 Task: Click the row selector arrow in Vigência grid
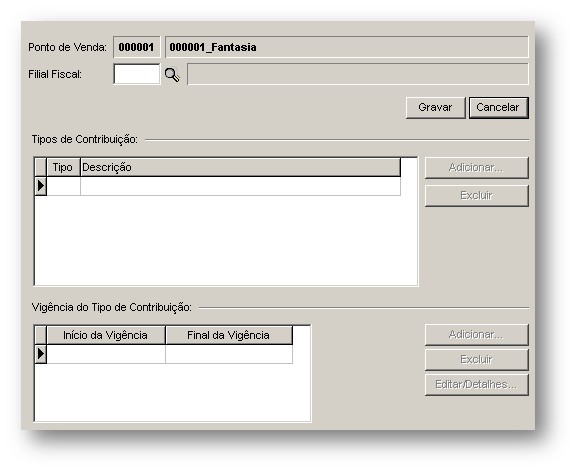pyautogui.click(x=40, y=354)
